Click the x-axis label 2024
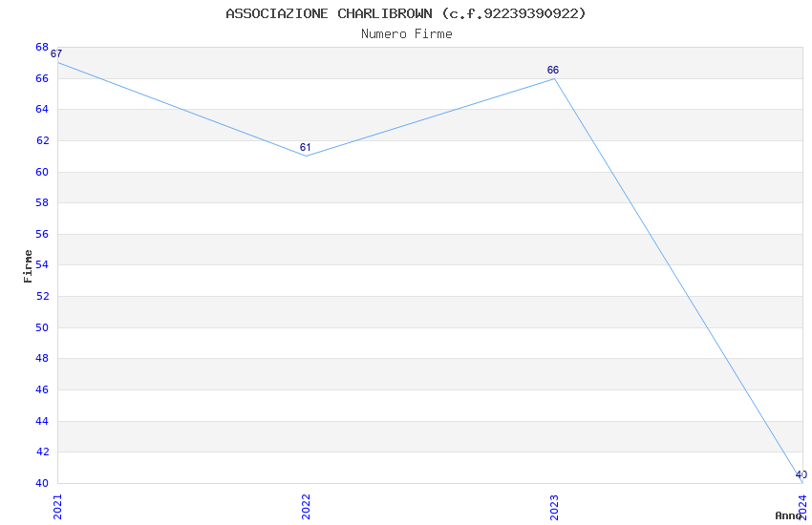This screenshot has width=812, height=525. pyautogui.click(x=802, y=506)
